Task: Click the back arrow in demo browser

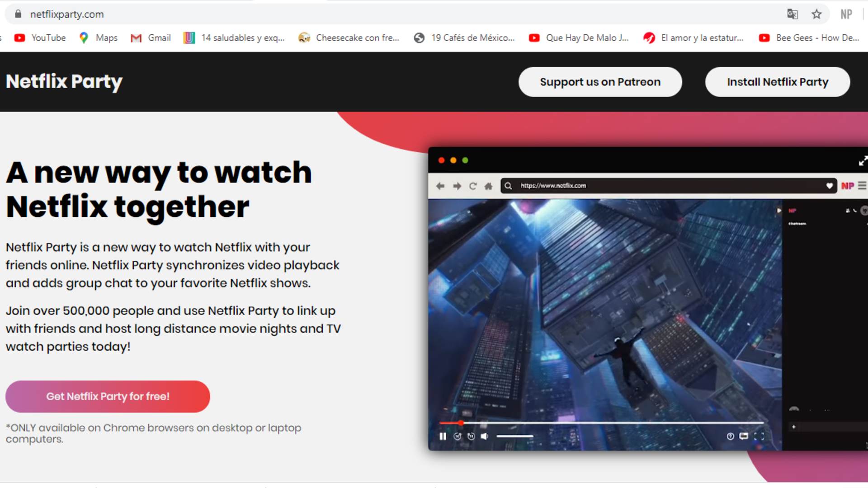Action: click(x=440, y=186)
